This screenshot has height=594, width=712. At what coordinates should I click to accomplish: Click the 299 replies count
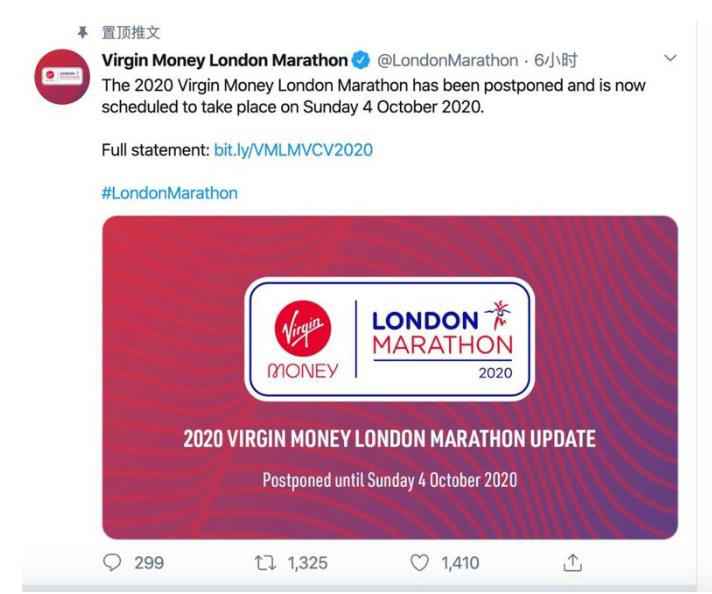point(149,565)
